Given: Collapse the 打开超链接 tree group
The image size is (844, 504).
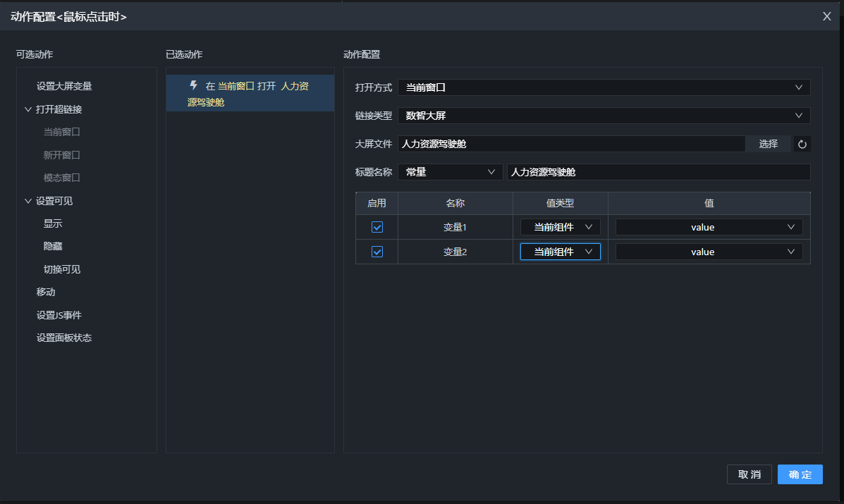Looking at the screenshot, I should [x=28, y=109].
